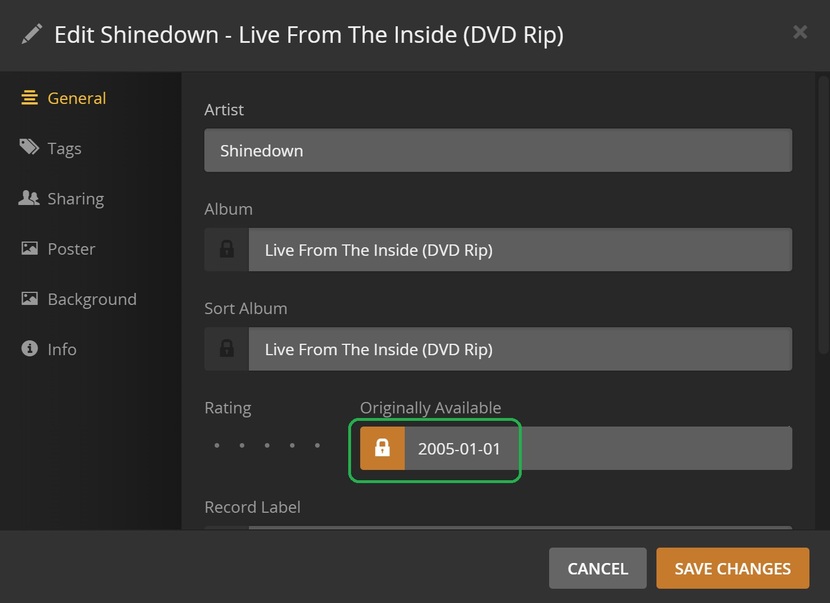The image size is (830, 603).
Task: Unlock the Originally Available date field
Action: (x=382, y=448)
